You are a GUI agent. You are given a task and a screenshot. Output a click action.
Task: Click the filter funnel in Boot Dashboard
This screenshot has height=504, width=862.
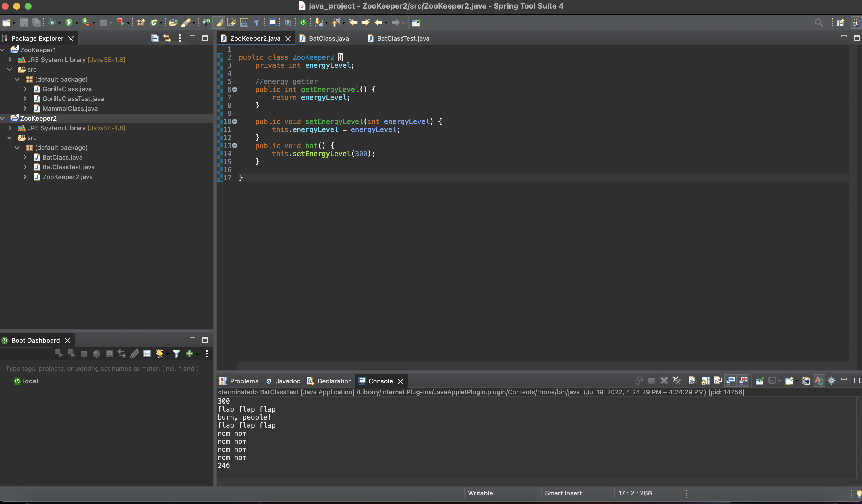pyautogui.click(x=176, y=354)
